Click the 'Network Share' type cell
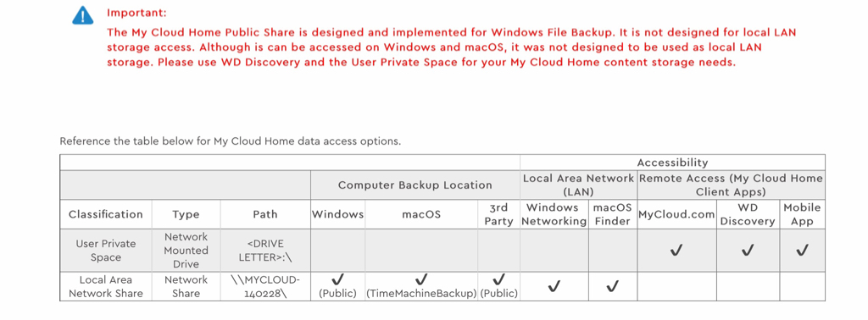Screen dimensions: 868x320 point(186,286)
